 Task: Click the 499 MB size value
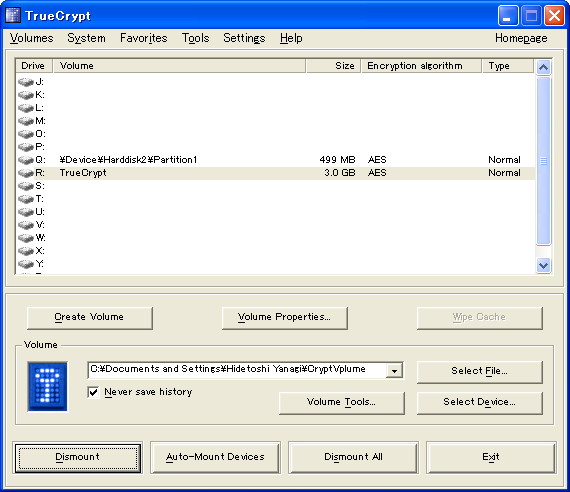[x=337, y=160]
